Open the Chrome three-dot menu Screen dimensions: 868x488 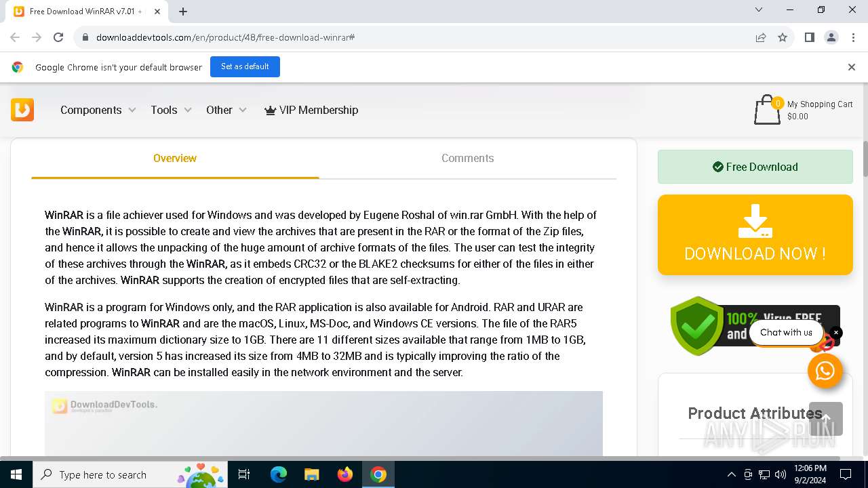coord(852,37)
